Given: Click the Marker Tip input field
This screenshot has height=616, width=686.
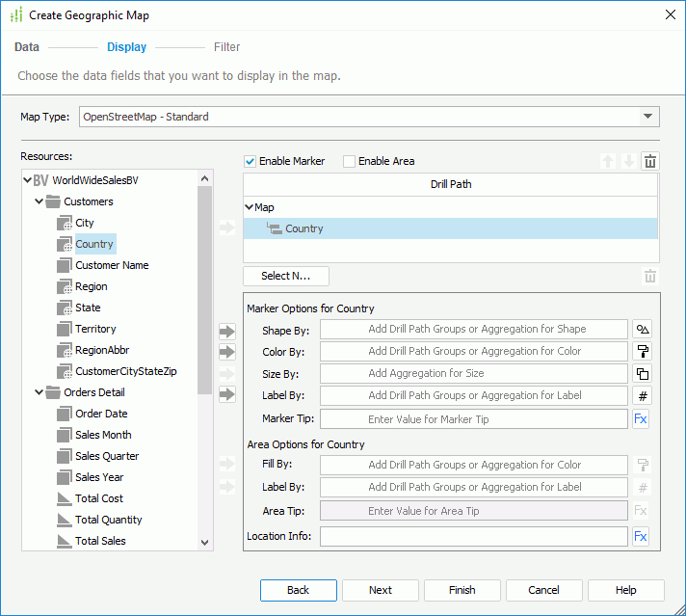Looking at the screenshot, I should coord(474,419).
